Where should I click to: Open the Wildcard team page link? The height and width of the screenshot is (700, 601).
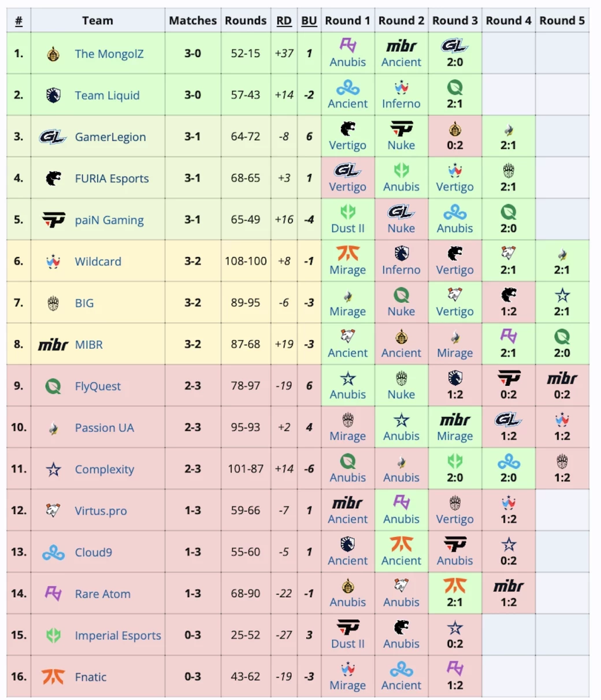coord(98,262)
